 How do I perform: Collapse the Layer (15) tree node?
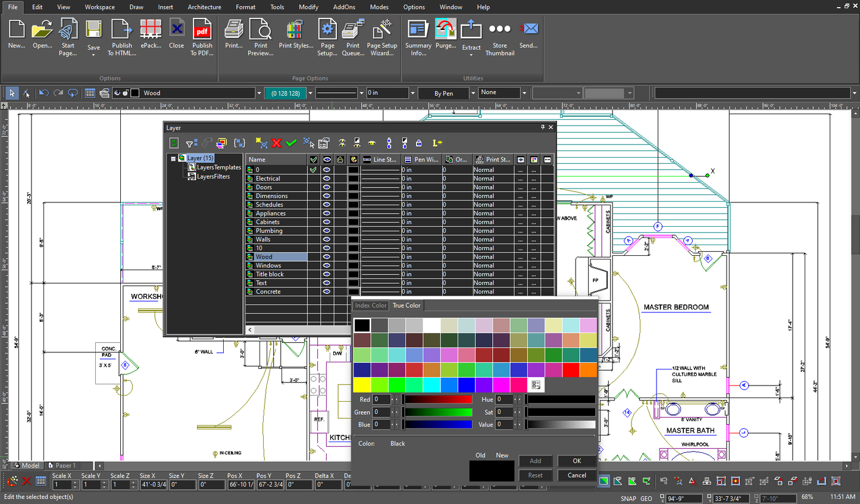[x=173, y=158]
